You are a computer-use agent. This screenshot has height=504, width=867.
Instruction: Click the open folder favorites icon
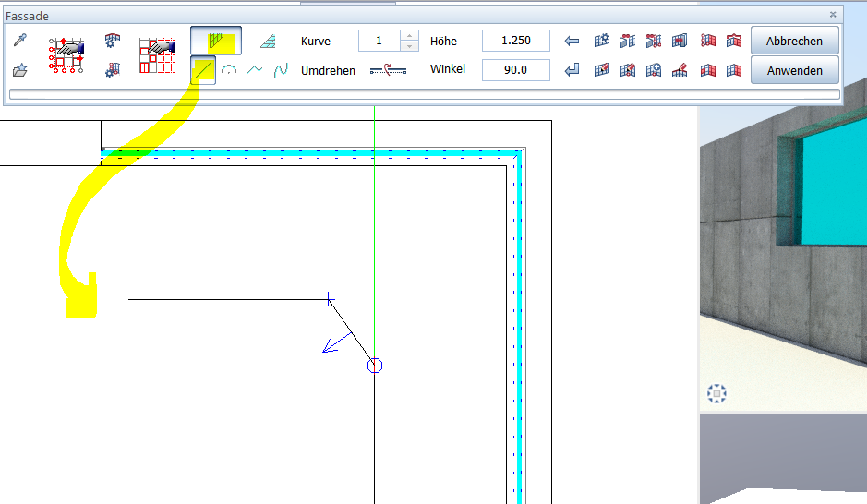(20, 70)
